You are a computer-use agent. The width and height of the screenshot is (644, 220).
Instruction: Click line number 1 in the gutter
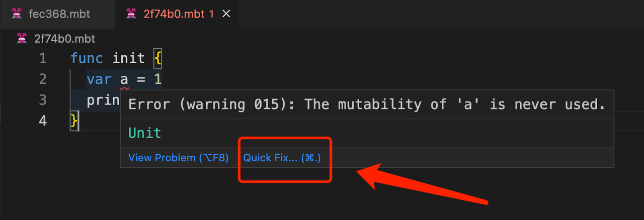pyautogui.click(x=42, y=58)
